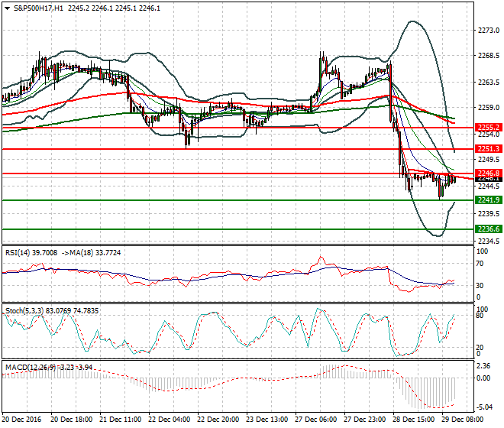The width and height of the screenshot is (504, 428).
Task: Click the 28 Dec 15:00 time axis label
Action: pos(413,420)
